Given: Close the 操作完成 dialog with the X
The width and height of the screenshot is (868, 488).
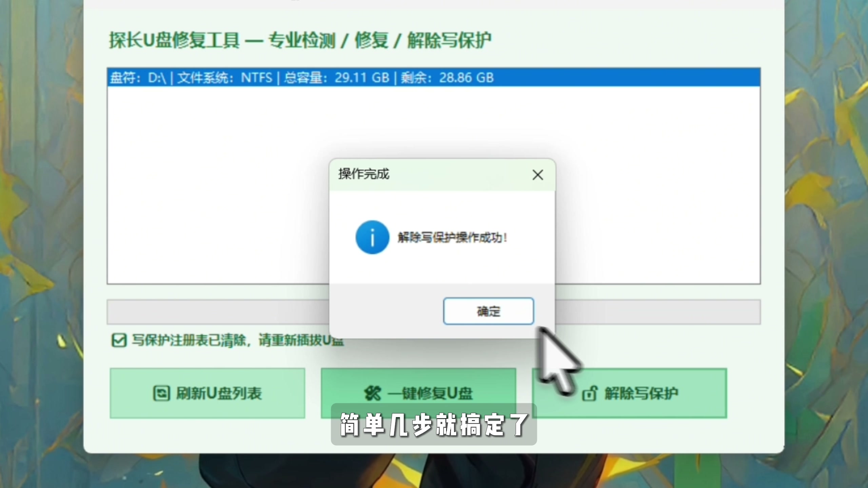Looking at the screenshot, I should [x=537, y=175].
